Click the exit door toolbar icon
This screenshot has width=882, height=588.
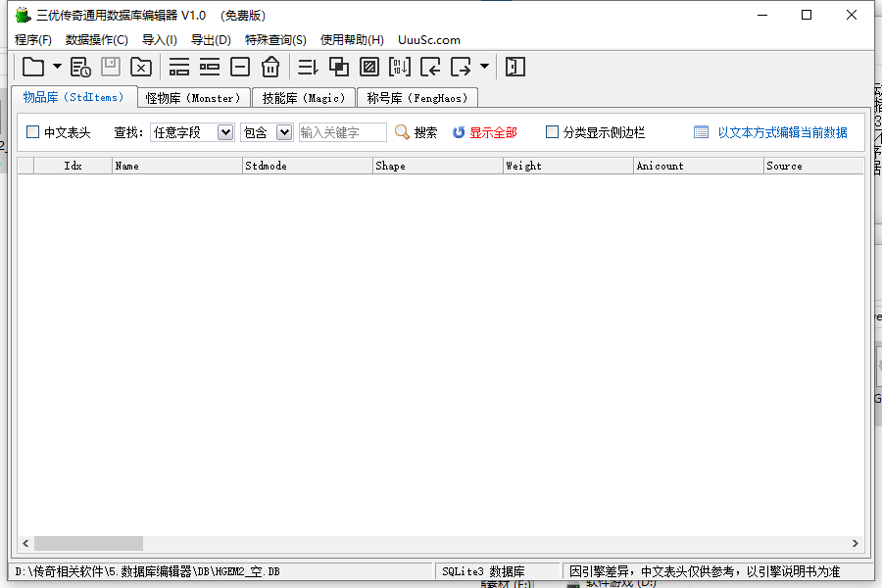(515, 67)
